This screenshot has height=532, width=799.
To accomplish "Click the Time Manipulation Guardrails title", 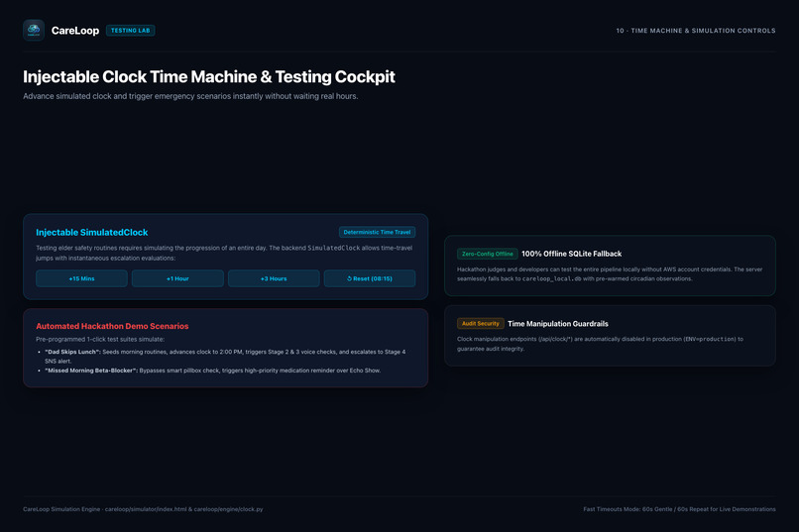I will click(557, 324).
